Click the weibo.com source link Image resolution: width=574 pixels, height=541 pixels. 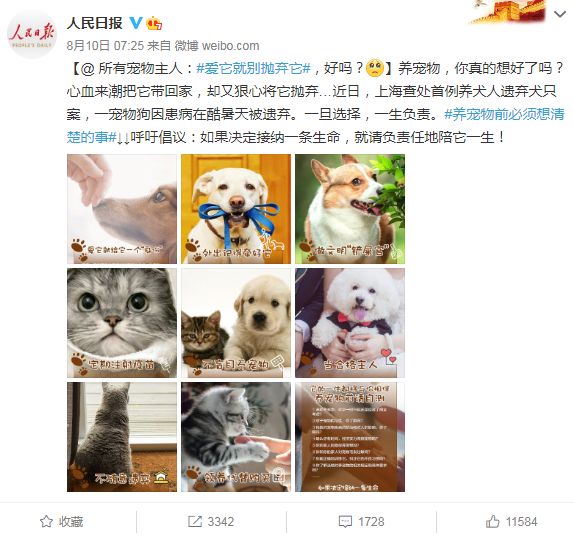[230, 45]
